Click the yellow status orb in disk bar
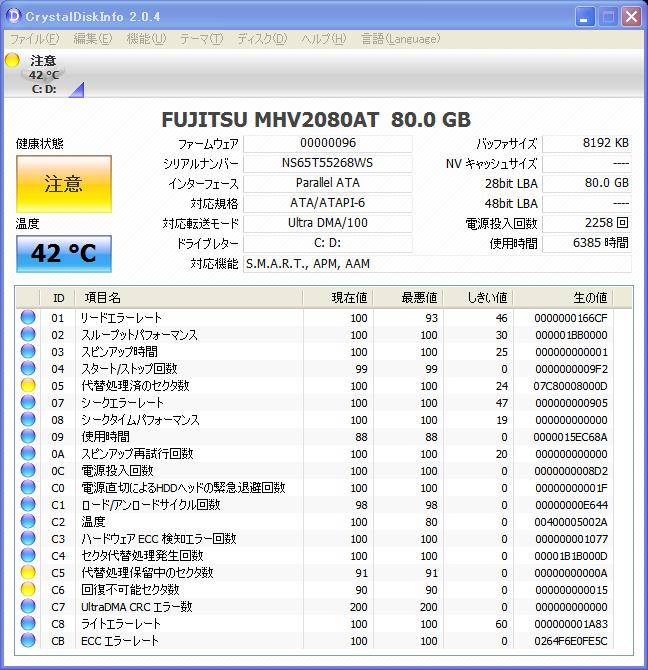 12,60
